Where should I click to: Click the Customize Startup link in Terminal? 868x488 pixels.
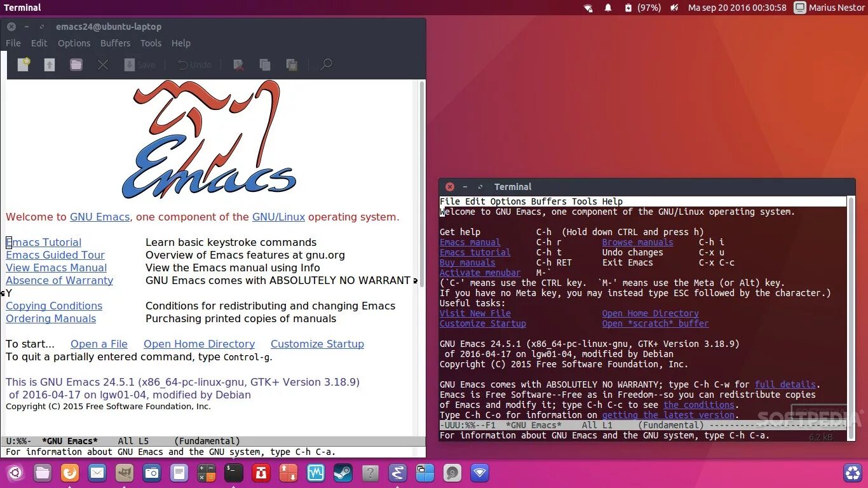[x=483, y=323]
